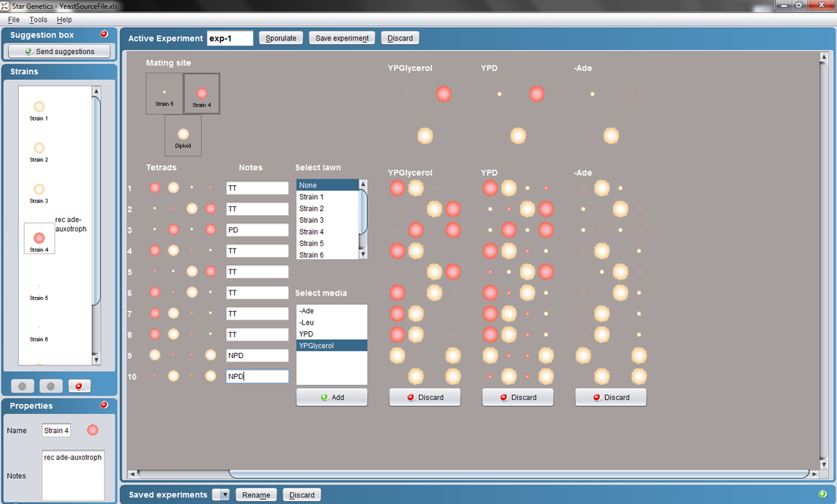The height and width of the screenshot is (504, 837).
Task: Pick Strain 3 colony in Strains list
Action: tap(39, 190)
